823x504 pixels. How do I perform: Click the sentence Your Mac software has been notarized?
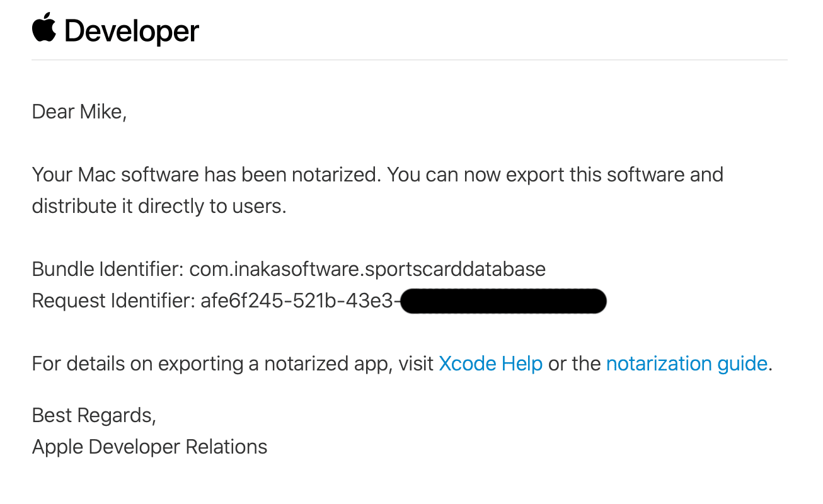[x=207, y=175]
